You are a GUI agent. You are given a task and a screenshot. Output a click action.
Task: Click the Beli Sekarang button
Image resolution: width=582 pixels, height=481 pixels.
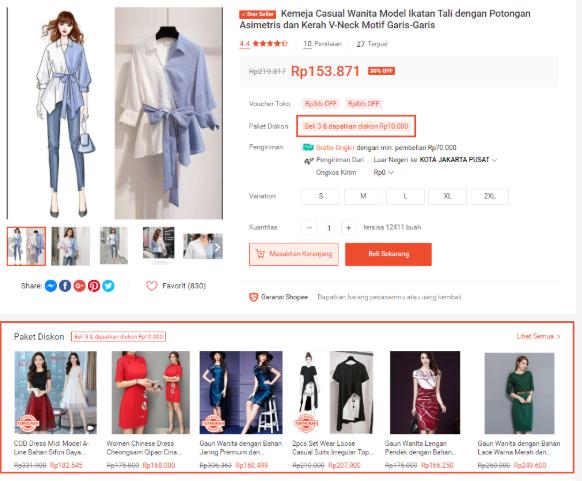pyautogui.click(x=388, y=254)
